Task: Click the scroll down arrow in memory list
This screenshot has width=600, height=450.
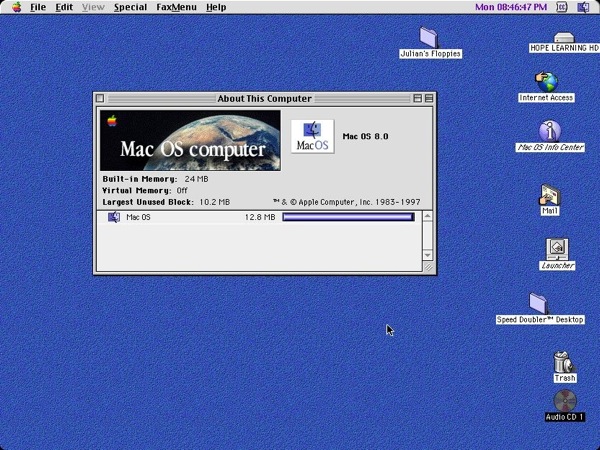Action: 427,255
